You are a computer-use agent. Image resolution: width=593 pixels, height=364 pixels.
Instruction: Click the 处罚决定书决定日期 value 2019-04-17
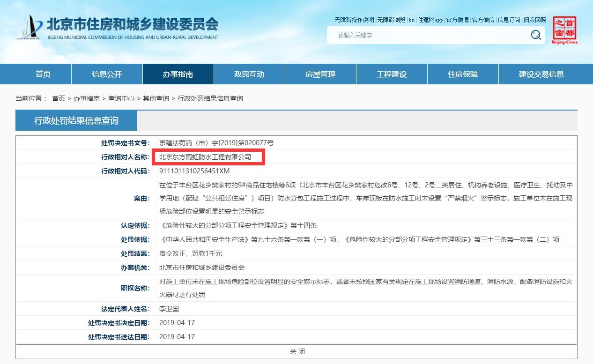pos(177,323)
